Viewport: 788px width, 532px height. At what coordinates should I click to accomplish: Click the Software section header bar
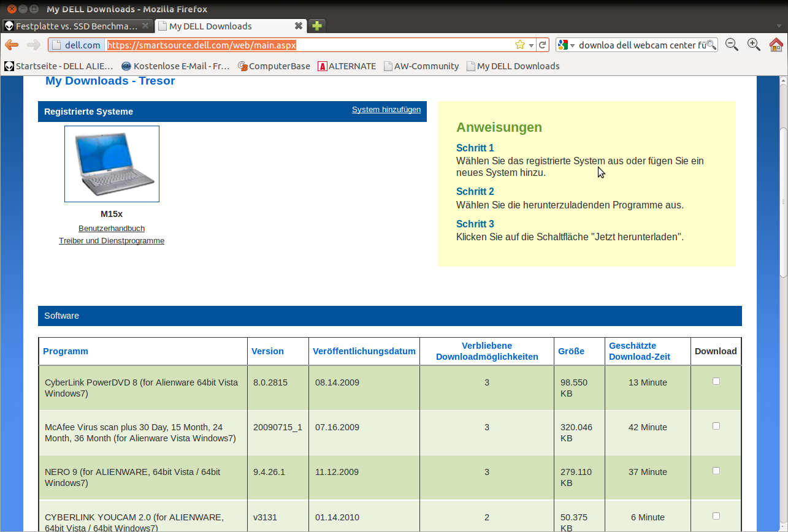[390, 316]
